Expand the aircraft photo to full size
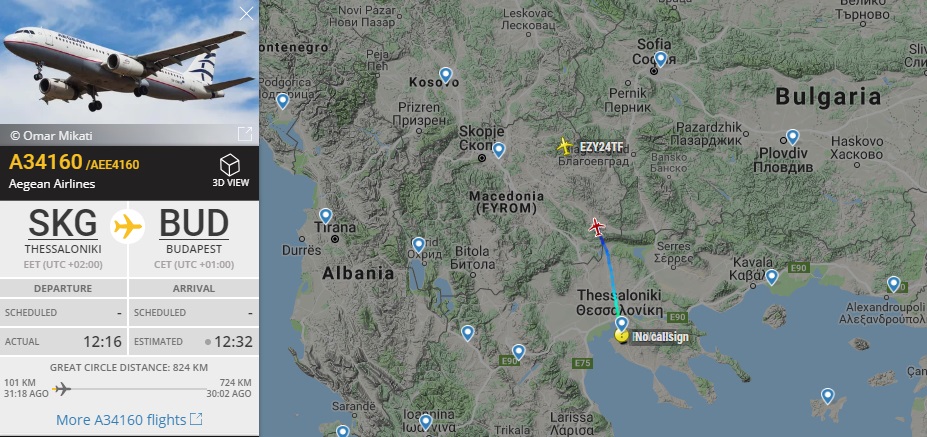The height and width of the screenshot is (437, 927). (245, 134)
